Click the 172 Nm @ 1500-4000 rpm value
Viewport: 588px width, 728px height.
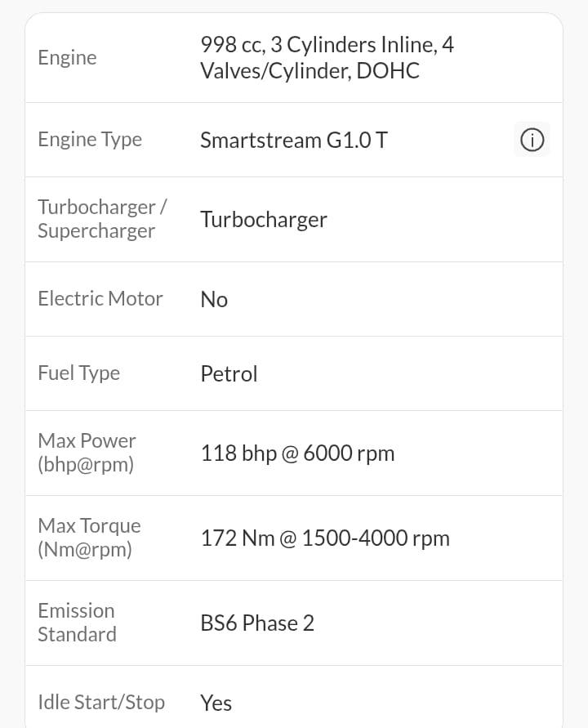(325, 538)
